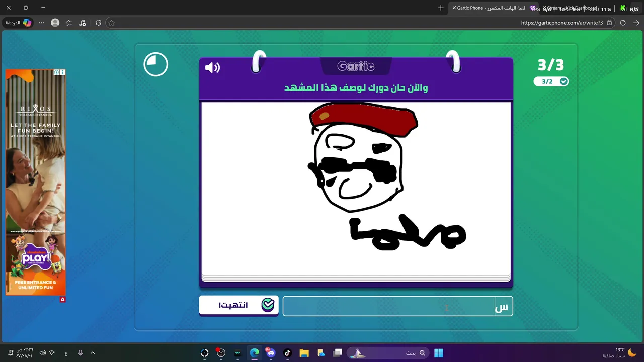Open the media control music icon
644x362 pixels.
click(83, 23)
